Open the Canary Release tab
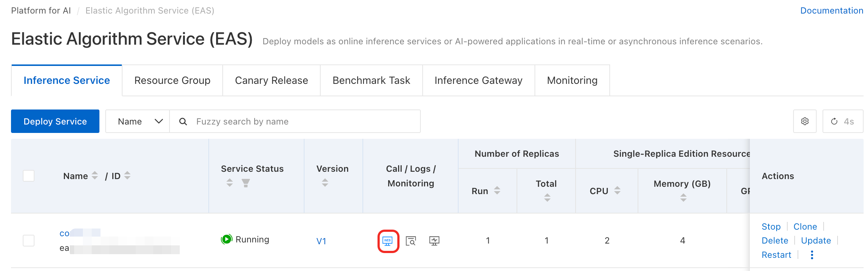This screenshot has height=271, width=868. (271, 81)
